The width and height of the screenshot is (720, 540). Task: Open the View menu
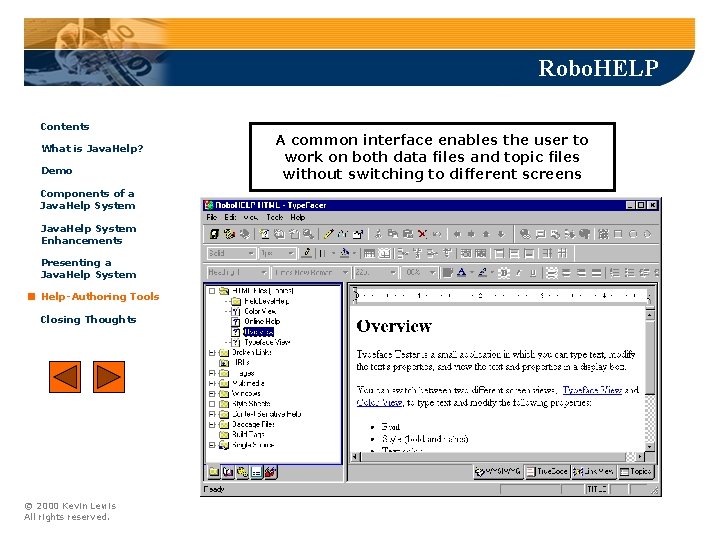tap(250, 217)
